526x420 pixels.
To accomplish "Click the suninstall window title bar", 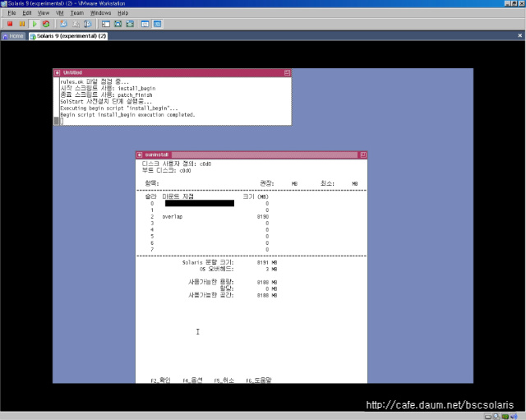I will tap(251, 155).
